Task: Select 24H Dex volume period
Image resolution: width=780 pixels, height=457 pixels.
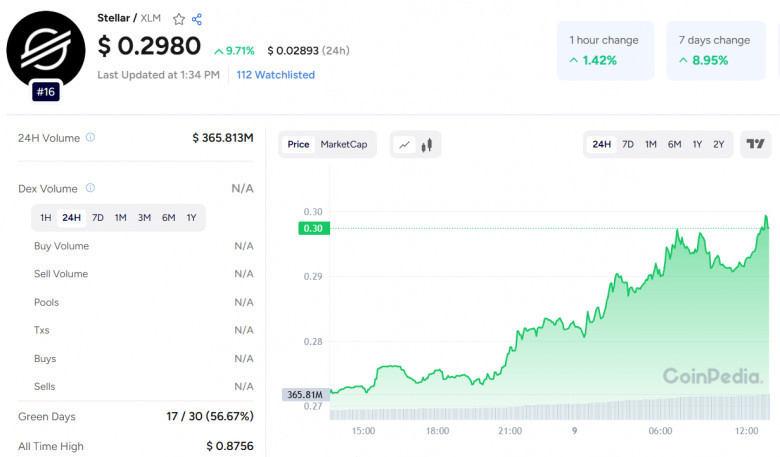Action: (71, 218)
